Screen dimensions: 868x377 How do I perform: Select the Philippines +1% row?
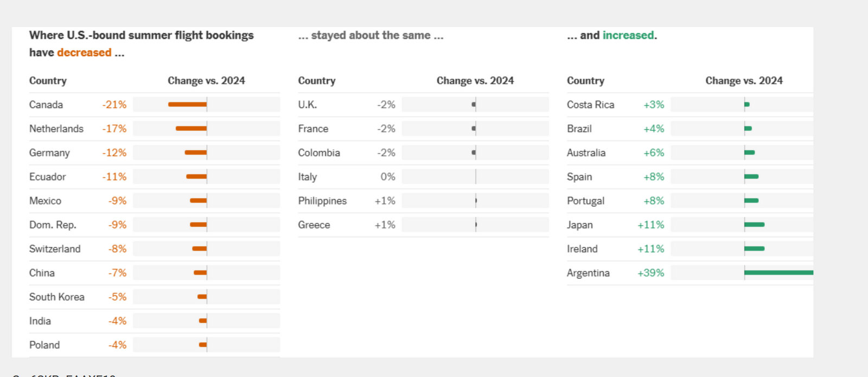click(x=423, y=201)
